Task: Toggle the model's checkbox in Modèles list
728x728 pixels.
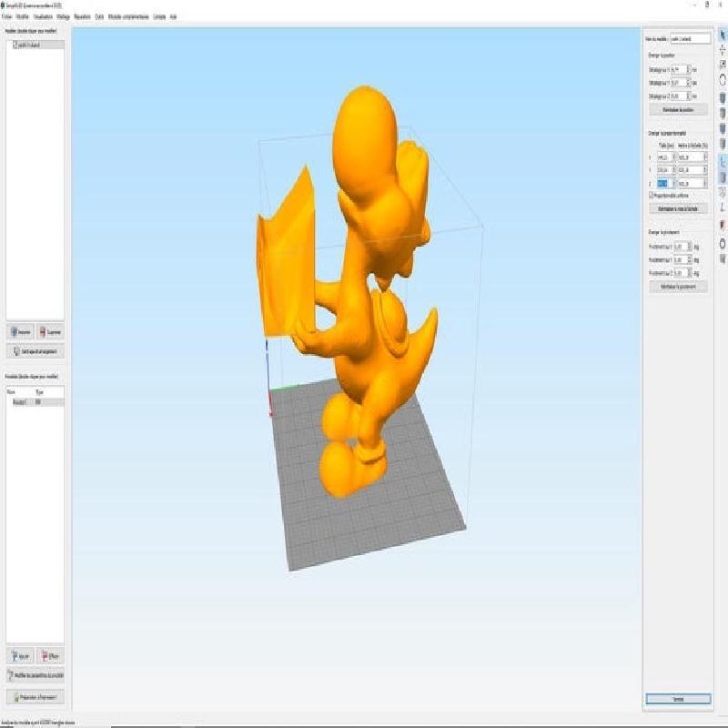Action: coord(15,45)
